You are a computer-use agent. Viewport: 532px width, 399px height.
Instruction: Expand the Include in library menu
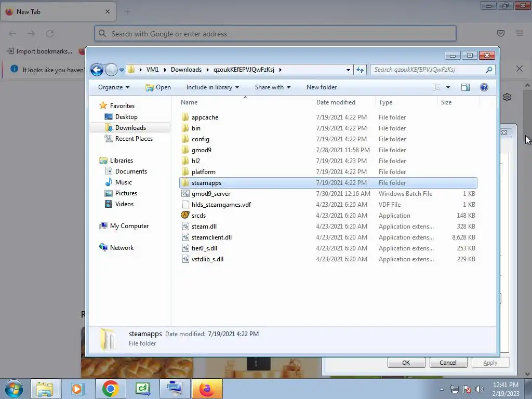pos(212,87)
